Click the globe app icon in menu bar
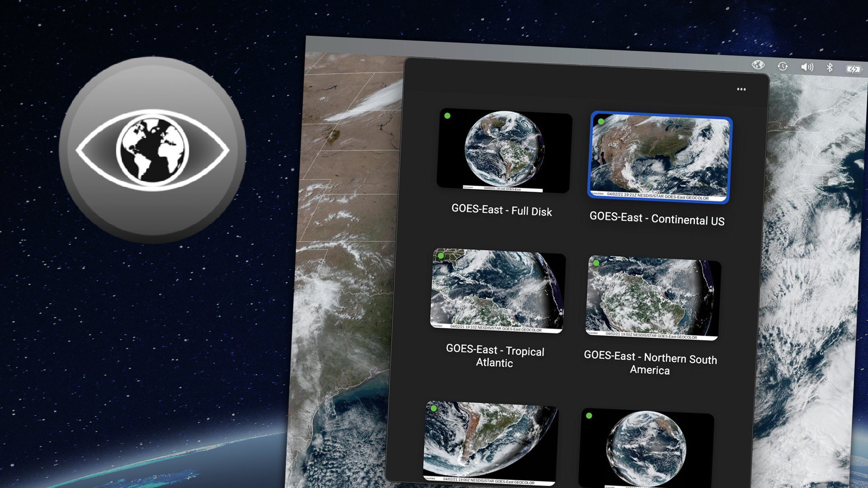Screen dimensions: 868x488 coord(758,65)
